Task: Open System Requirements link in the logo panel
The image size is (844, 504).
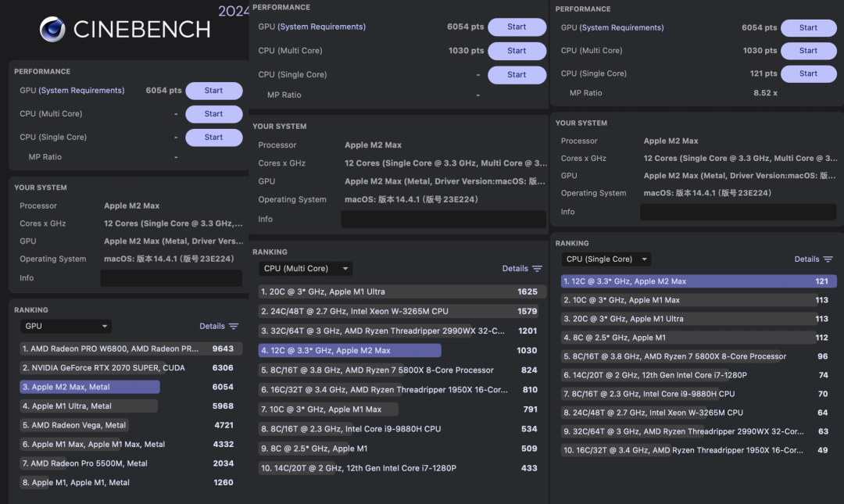Action: tap(81, 91)
